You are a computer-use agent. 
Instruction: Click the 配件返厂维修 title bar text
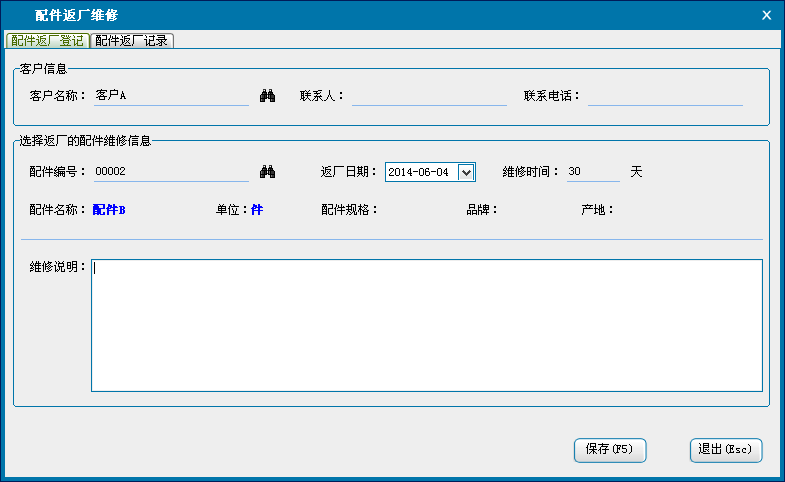coord(76,15)
